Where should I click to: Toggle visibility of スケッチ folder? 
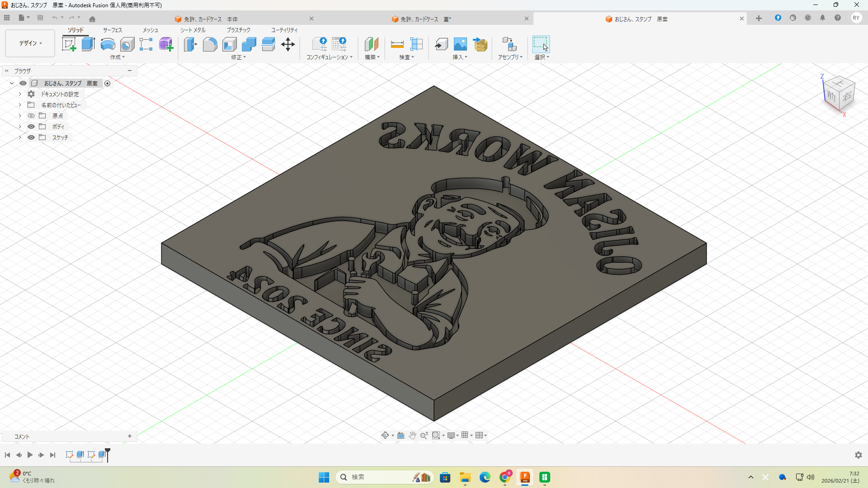coord(31,137)
